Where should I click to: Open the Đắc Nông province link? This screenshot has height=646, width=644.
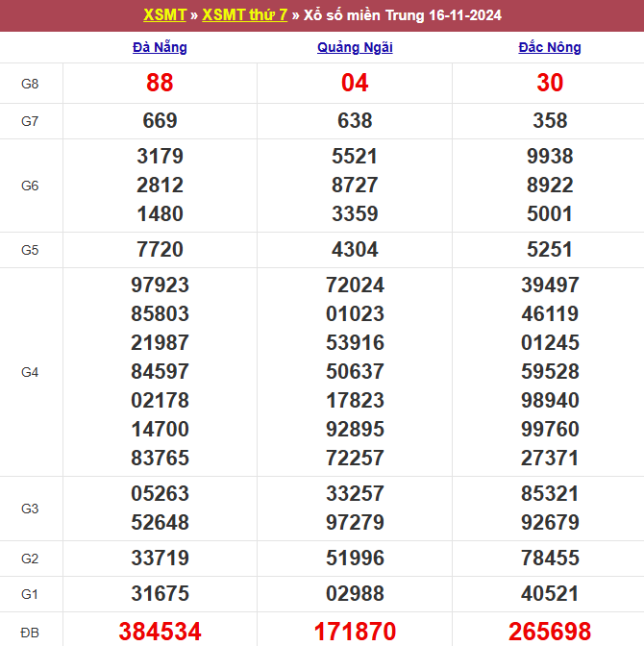(550, 47)
